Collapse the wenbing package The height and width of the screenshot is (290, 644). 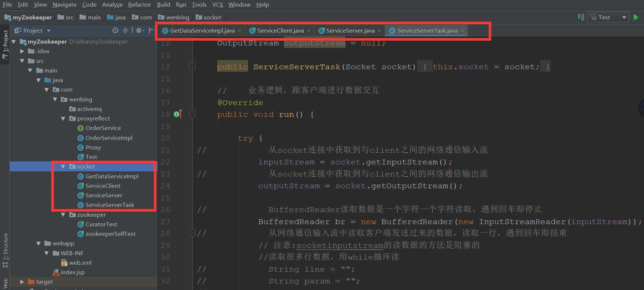pos(55,99)
